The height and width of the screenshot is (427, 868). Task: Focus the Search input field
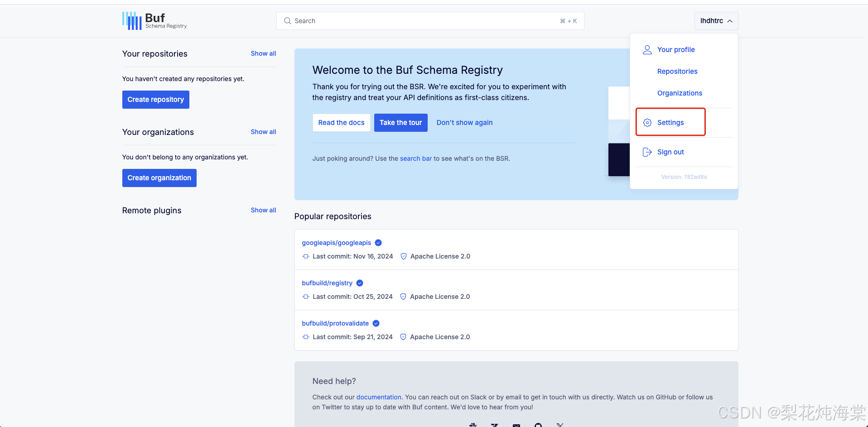click(x=430, y=21)
